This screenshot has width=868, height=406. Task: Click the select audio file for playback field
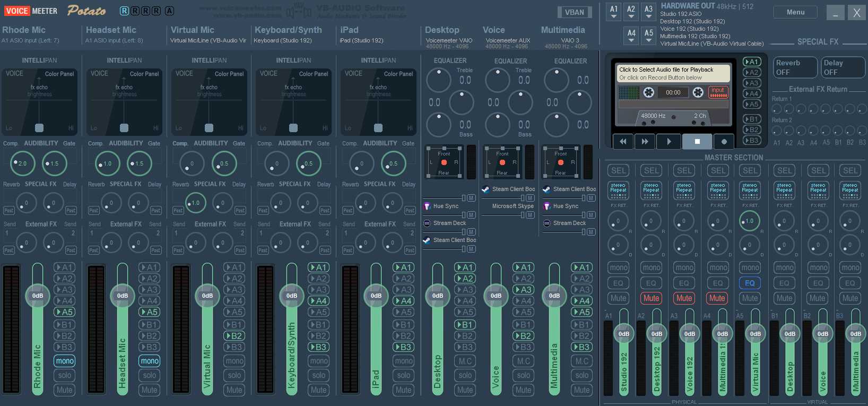click(x=673, y=73)
